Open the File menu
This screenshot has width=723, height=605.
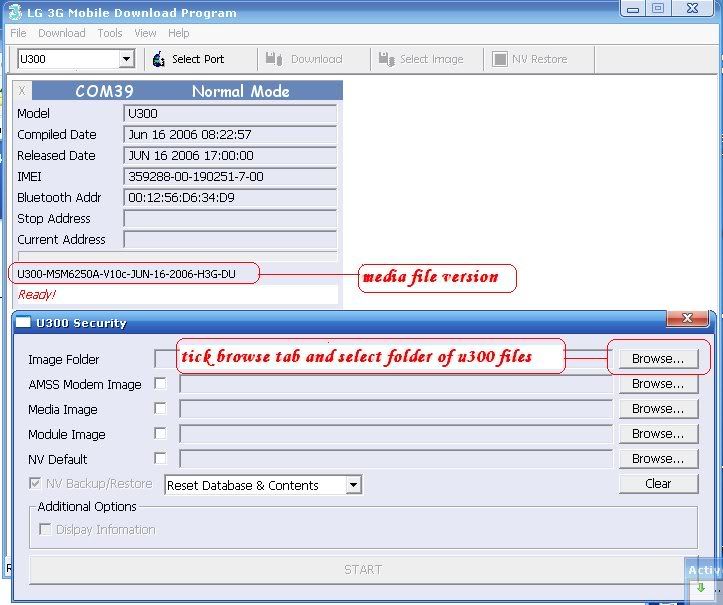(x=18, y=33)
